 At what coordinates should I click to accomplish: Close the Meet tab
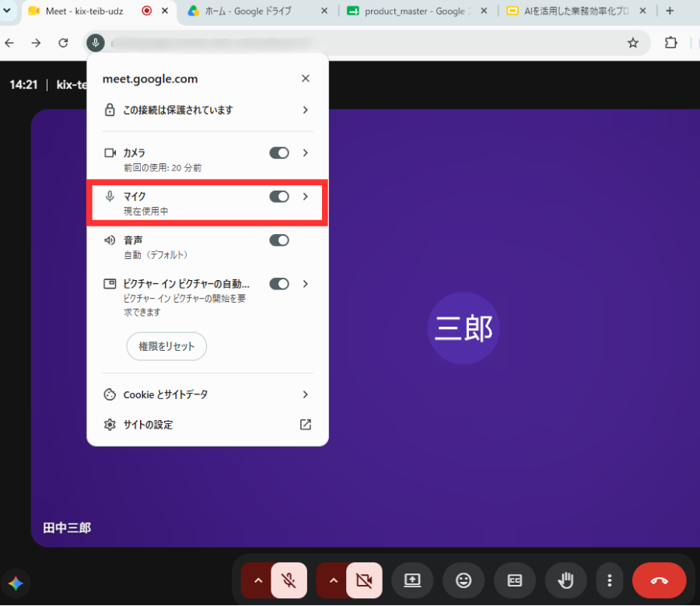[x=165, y=11]
